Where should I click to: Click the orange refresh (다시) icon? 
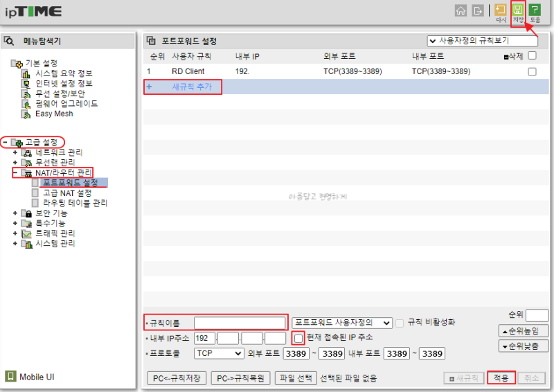coord(500,10)
